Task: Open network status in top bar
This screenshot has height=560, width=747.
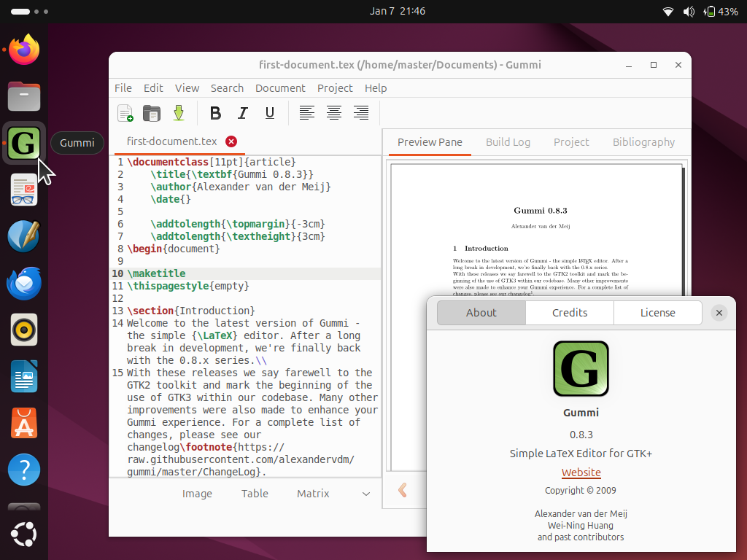Action: tap(668, 12)
